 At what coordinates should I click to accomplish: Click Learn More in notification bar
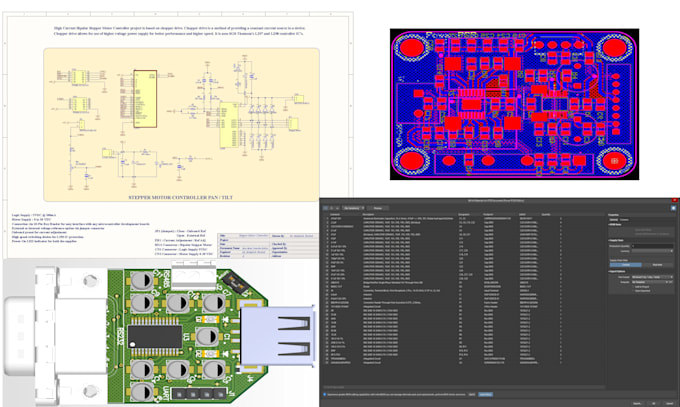point(486,394)
